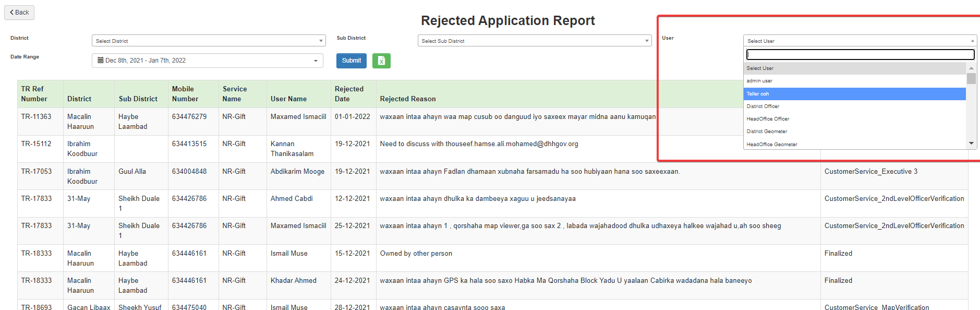Click the user list scroll up arrow
This screenshot has width=980, height=310.
(971, 68)
